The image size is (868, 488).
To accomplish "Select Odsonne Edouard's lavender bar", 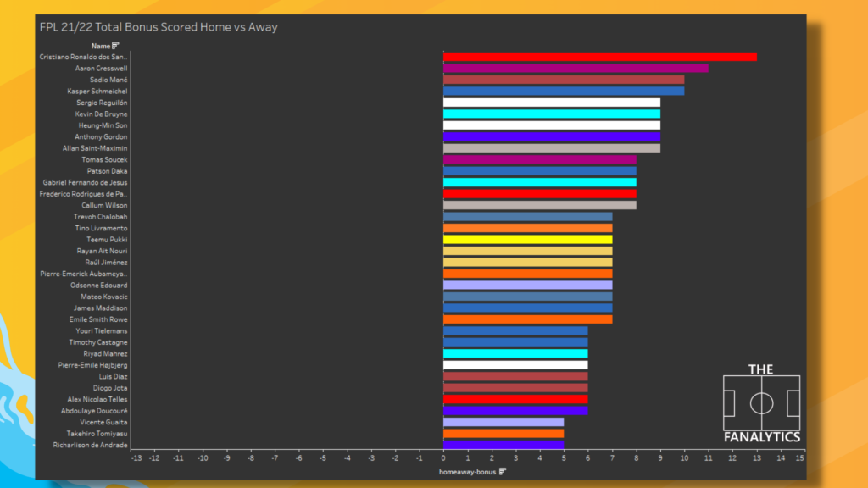I will [x=527, y=286].
